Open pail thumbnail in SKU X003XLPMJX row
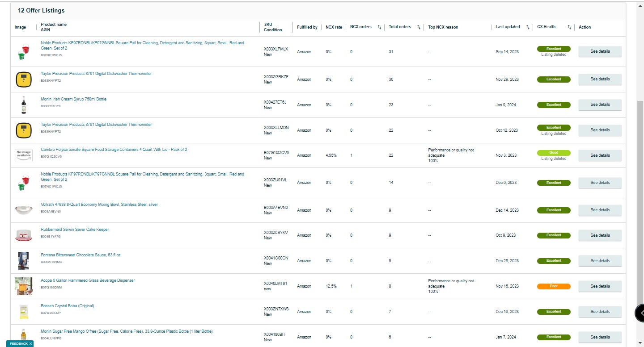This screenshot has width=644, height=347. (24, 52)
